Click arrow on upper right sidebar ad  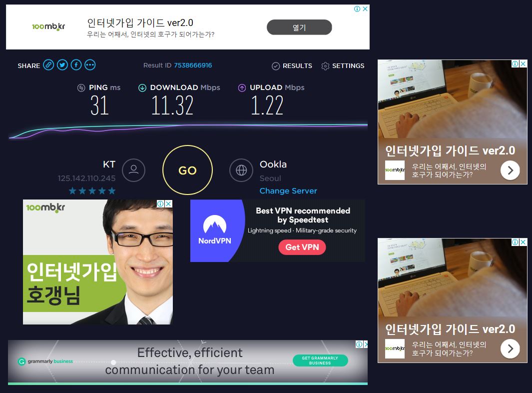[x=510, y=171]
